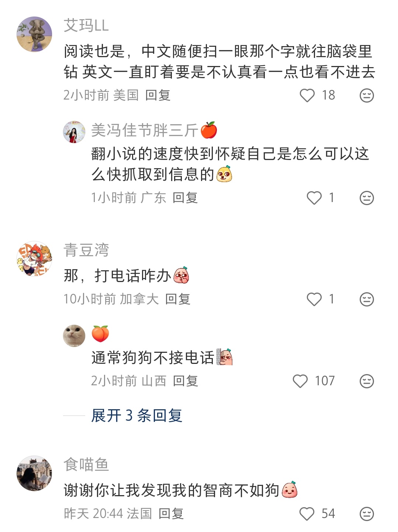The image size is (398, 532).
Task: Tap dislike face on 食喵鱼's comment
Action: [367, 514]
